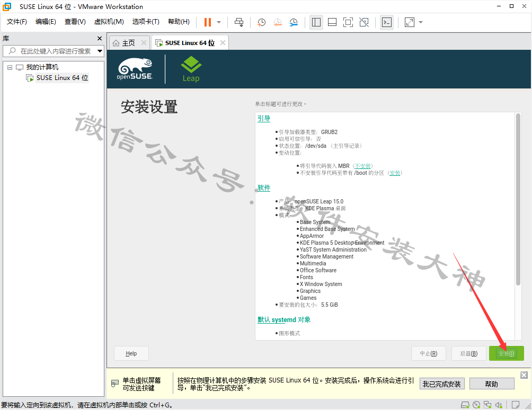
Task: Open the power options dropdown arrow beside pause
Action: 219,22
